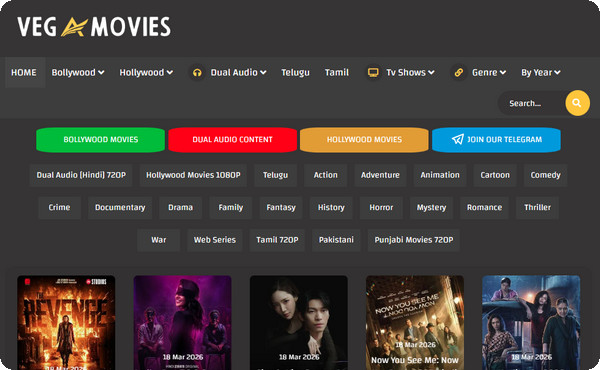Click the Veg Movies logo
Viewport: 600px width, 370px height.
click(x=94, y=26)
